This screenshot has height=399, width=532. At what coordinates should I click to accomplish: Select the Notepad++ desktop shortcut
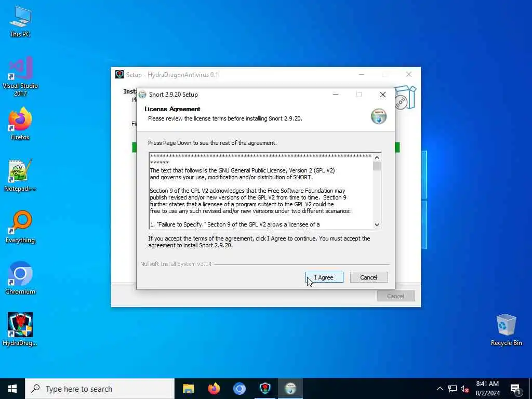coord(20,176)
